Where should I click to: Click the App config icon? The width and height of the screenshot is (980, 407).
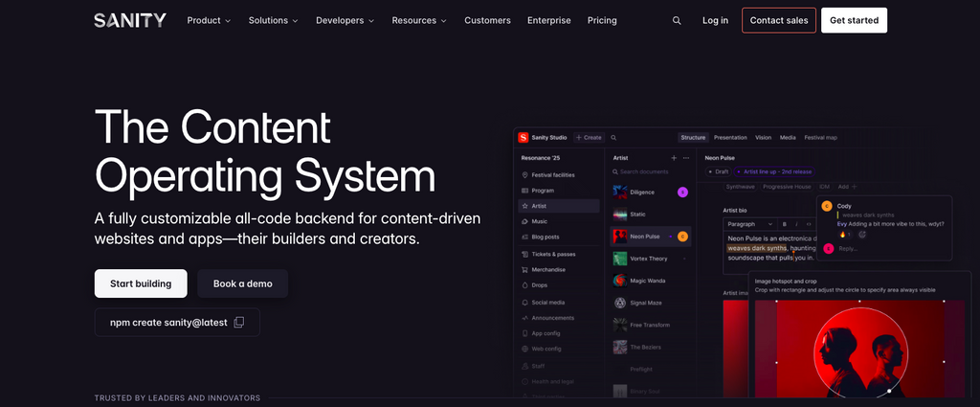click(525, 333)
